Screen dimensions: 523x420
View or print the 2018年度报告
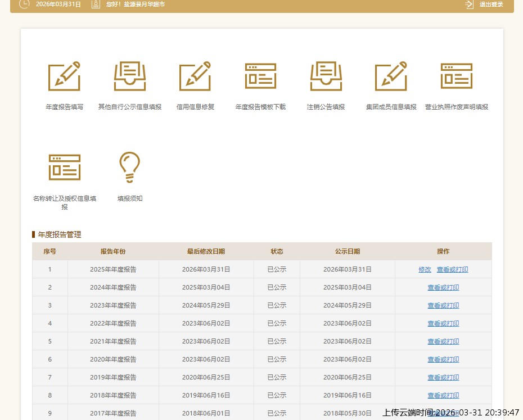[x=443, y=395]
